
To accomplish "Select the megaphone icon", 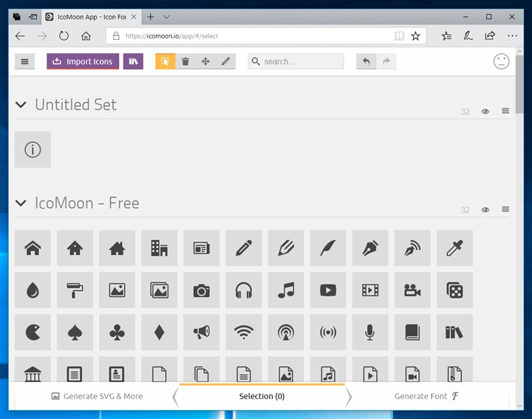I will [x=202, y=332].
